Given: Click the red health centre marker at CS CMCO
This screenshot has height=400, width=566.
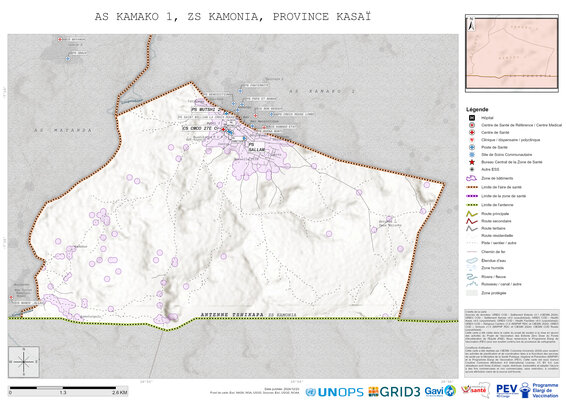Looking at the screenshot, I should click(x=223, y=129).
